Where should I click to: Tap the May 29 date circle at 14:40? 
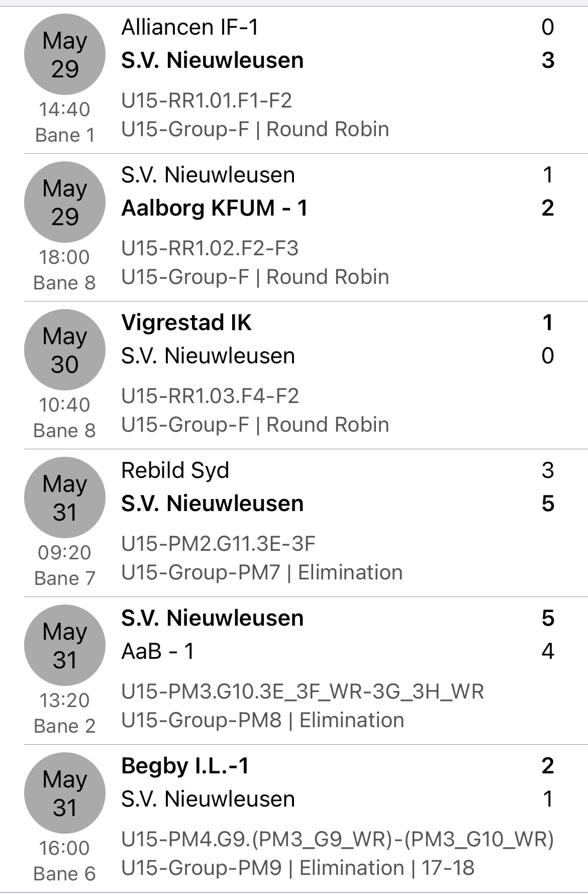(65, 54)
